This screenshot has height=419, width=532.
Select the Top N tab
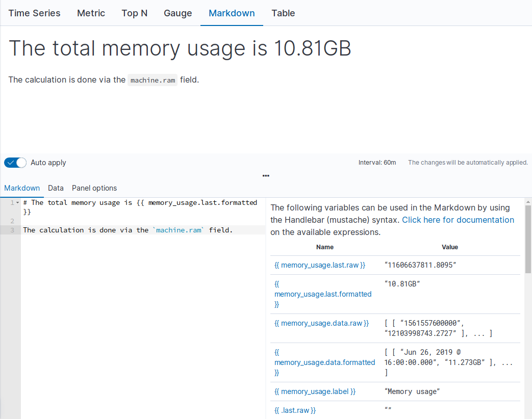click(x=134, y=13)
